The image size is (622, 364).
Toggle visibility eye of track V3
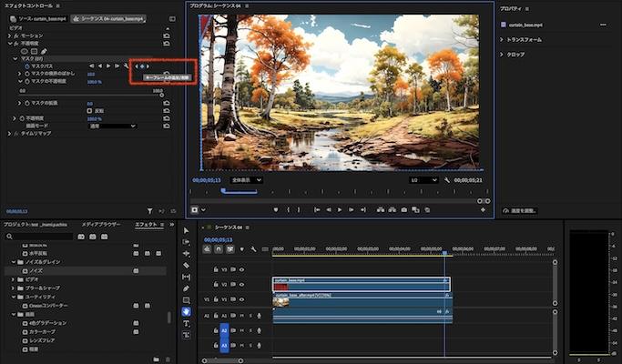[x=241, y=269]
